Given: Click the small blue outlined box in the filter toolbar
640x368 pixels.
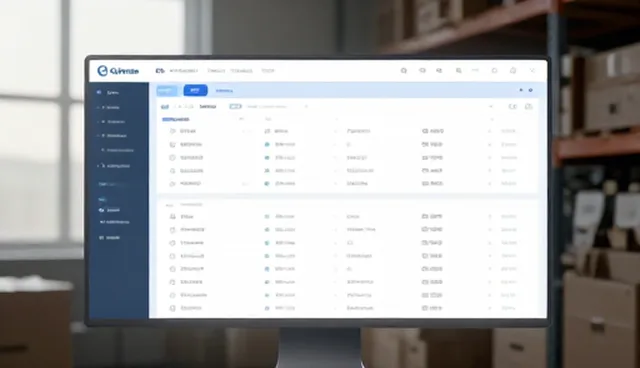Looking at the screenshot, I should pos(235,106).
